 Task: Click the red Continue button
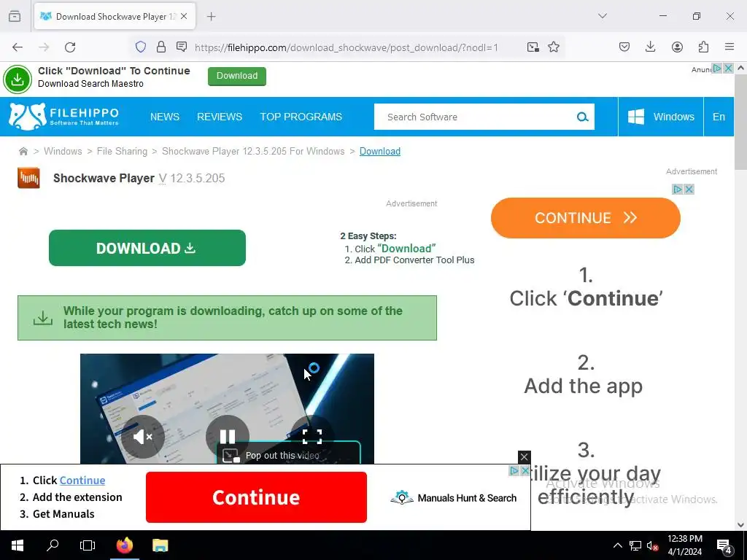coord(256,497)
